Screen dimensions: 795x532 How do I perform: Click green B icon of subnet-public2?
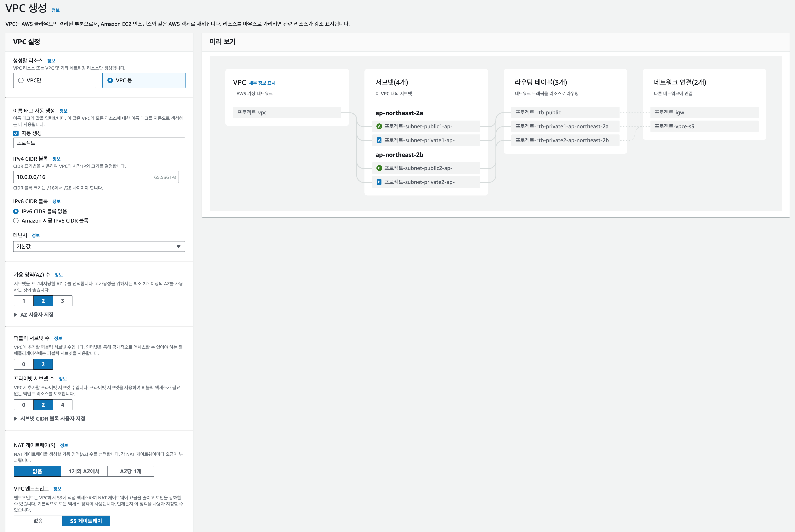click(x=379, y=168)
